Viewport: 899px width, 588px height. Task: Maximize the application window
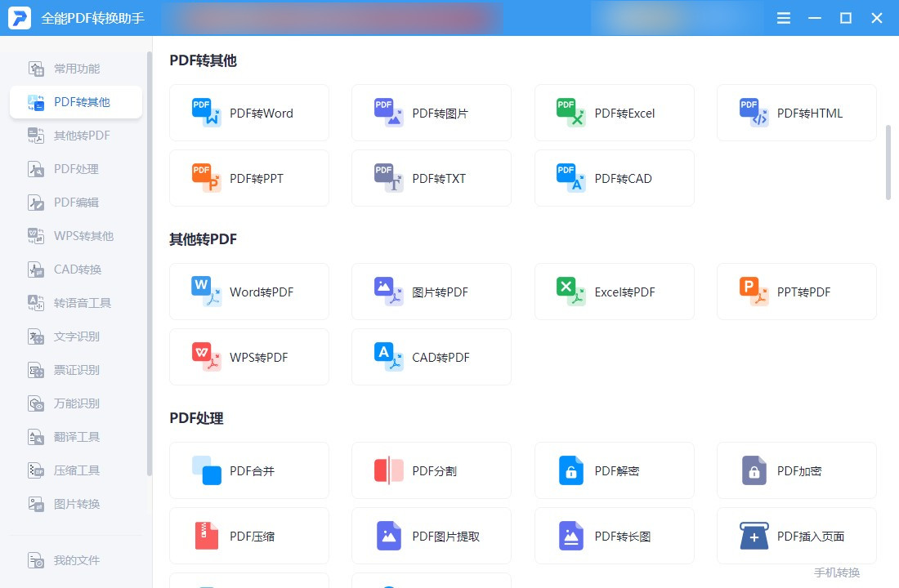coord(845,18)
